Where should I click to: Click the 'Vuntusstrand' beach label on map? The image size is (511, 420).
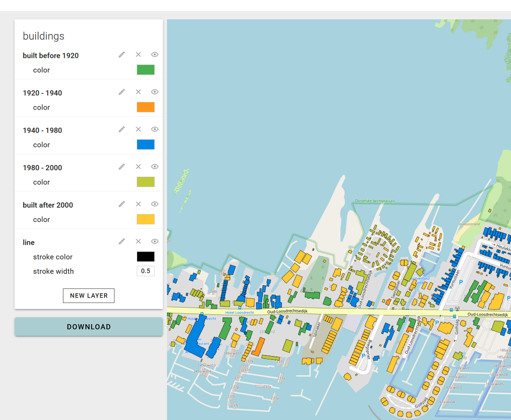pyautogui.click(x=469, y=224)
